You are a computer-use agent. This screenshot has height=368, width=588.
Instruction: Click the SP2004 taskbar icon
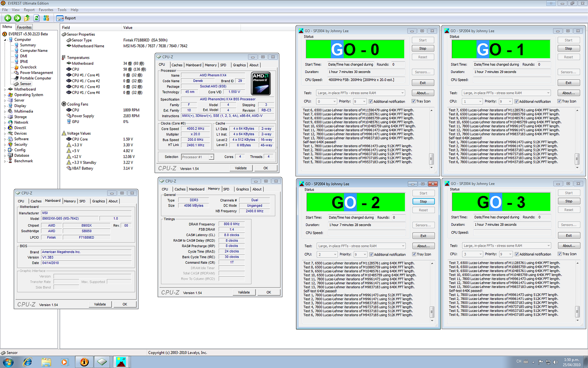click(x=121, y=362)
